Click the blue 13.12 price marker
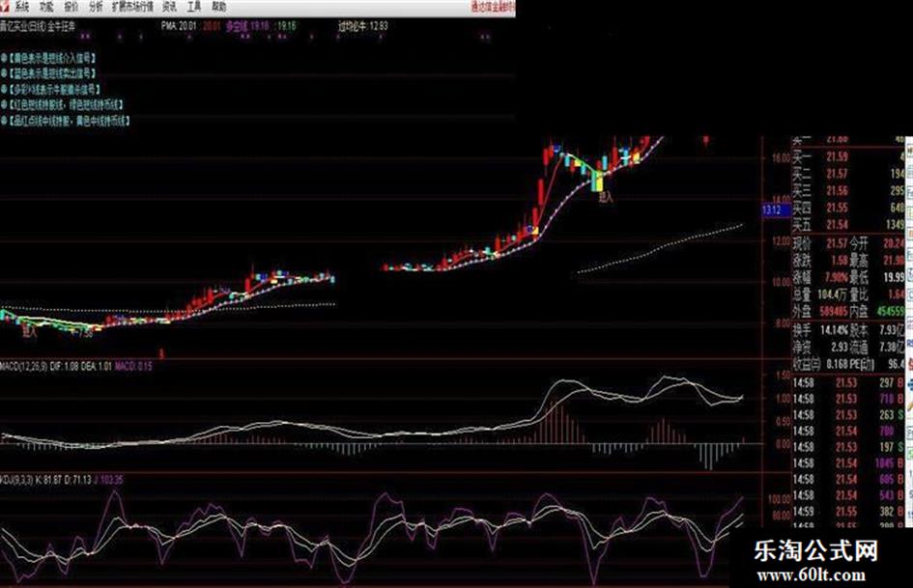The image size is (913, 588). pos(775,210)
